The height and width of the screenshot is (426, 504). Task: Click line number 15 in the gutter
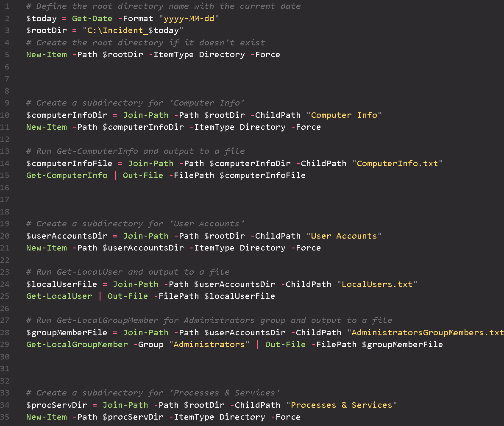5,175
